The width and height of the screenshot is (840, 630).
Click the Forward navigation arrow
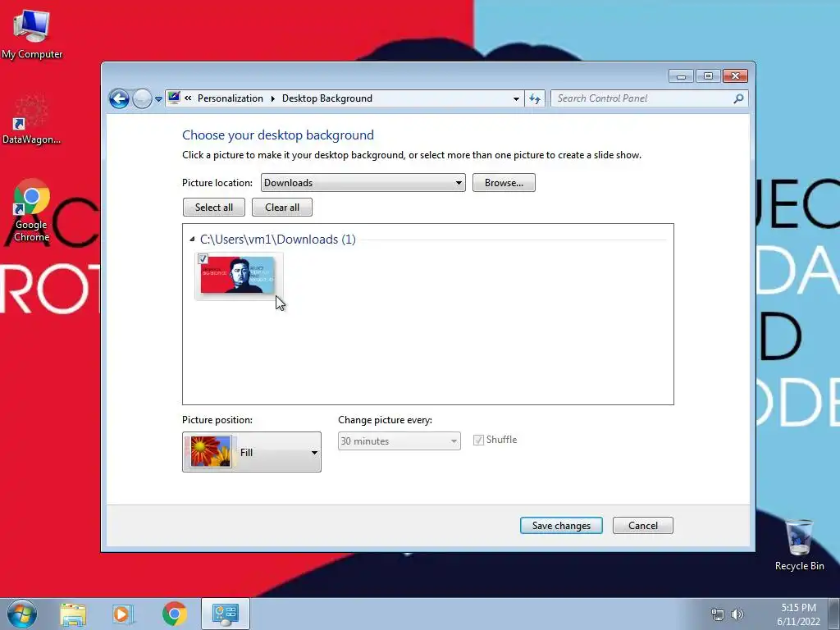click(x=142, y=98)
